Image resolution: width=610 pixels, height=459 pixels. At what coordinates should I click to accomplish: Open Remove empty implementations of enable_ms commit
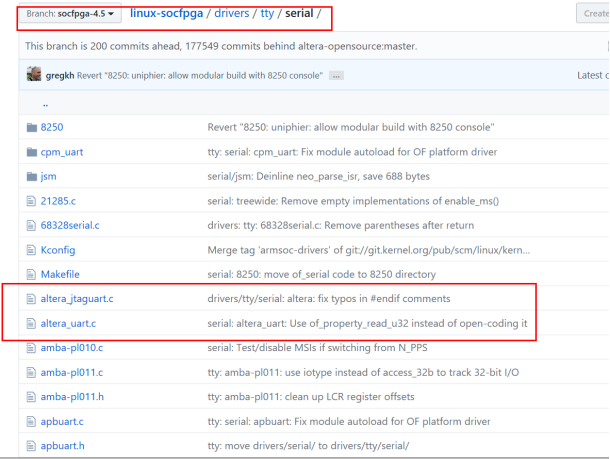[x=353, y=201]
